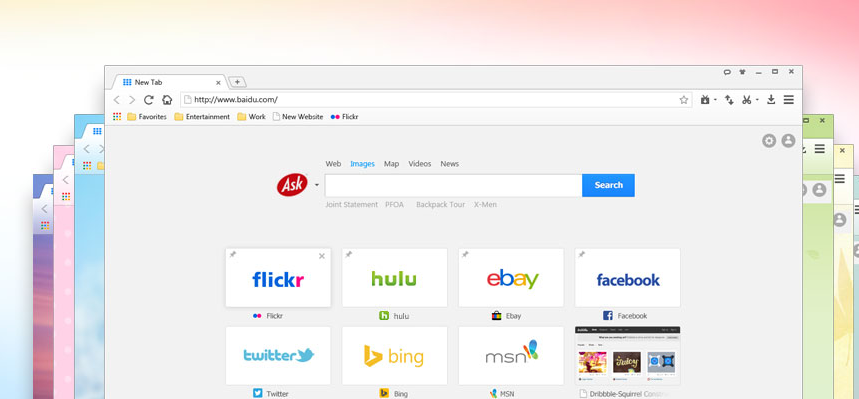
Task: Expand dropdown arrow beside the TV capture icon
Action: [x=715, y=100]
